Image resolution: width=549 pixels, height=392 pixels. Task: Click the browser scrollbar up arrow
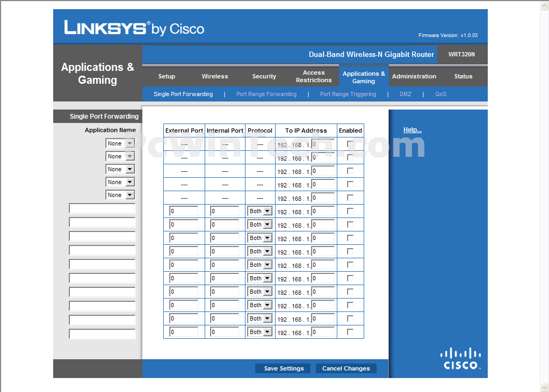click(545, 5)
